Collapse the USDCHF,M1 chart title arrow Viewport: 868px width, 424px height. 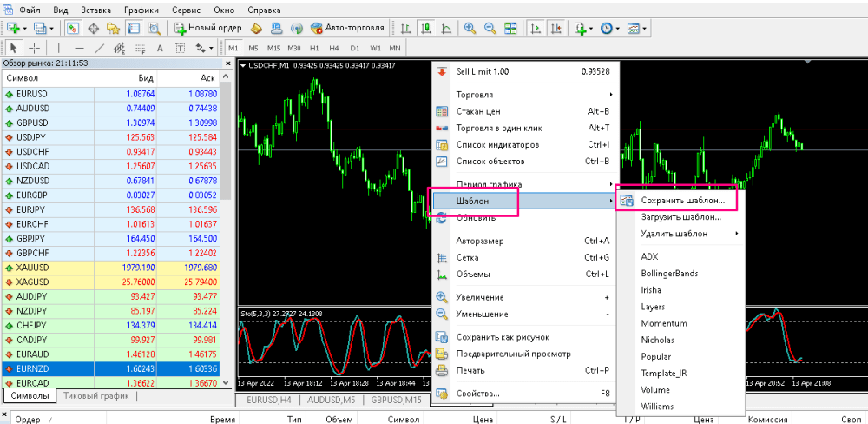243,65
